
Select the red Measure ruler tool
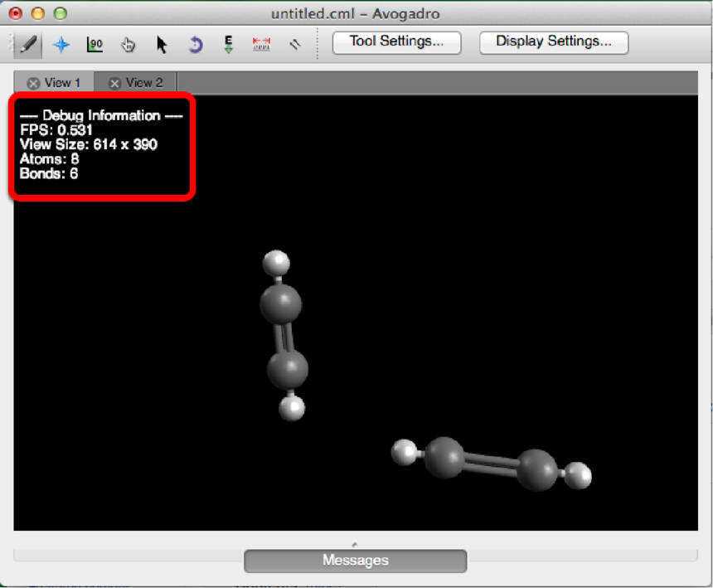point(262,44)
